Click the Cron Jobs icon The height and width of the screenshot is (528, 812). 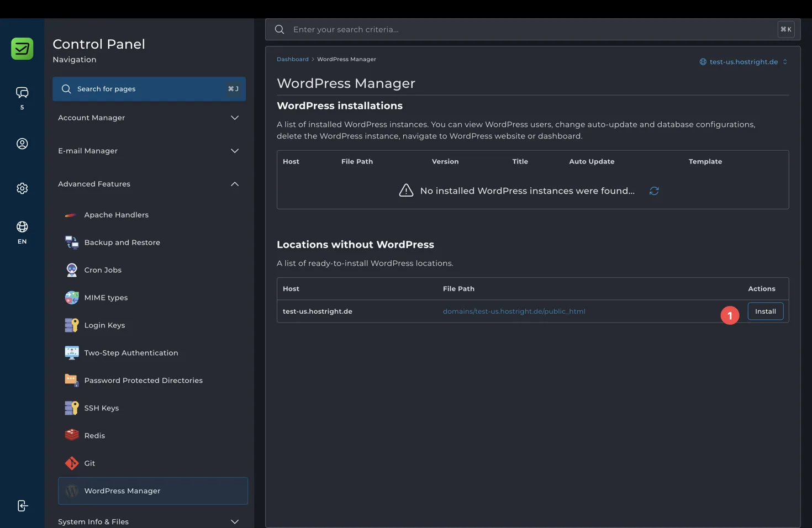(x=71, y=270)
